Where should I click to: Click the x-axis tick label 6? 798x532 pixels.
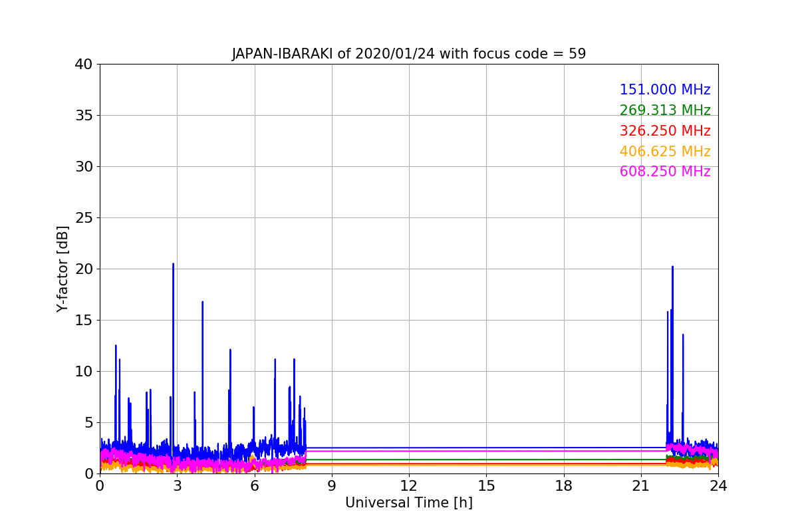tap(254, 486)
